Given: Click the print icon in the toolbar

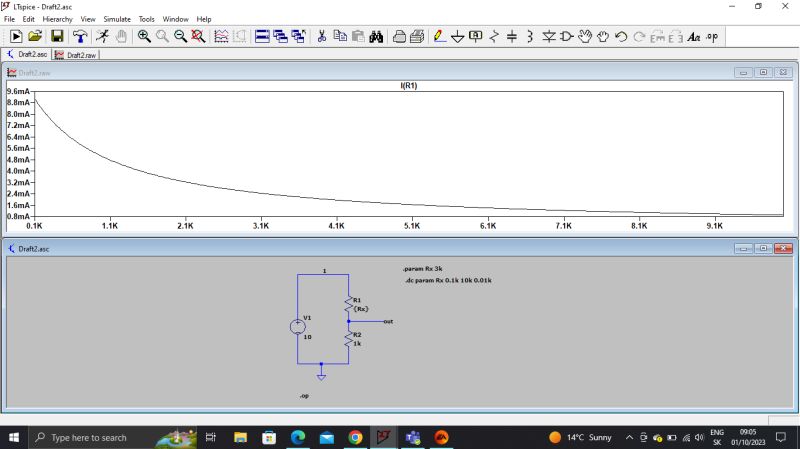Looking at the screenshot, I should (399, 36).
